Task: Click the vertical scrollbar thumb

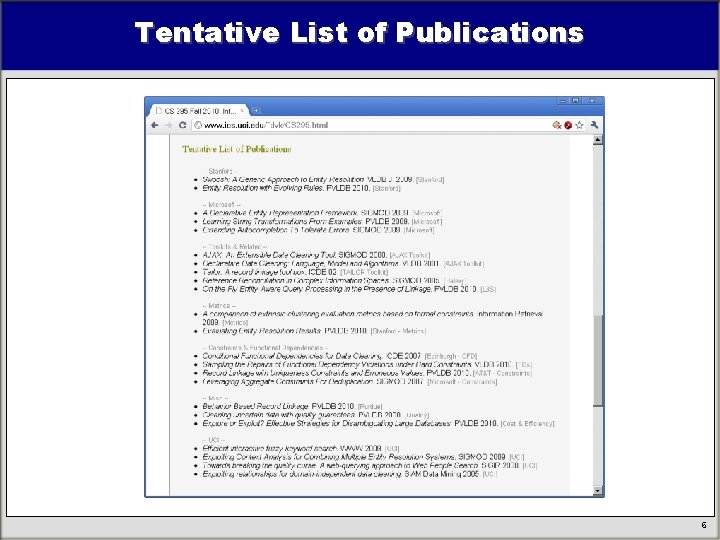Action: (x=597, y=360)
